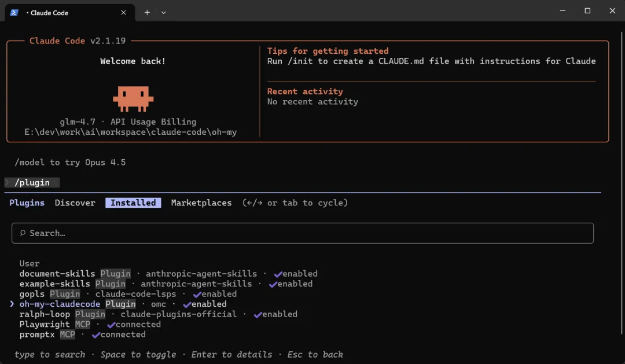Switch to the Marketplaces tab
The height and width of the screenshot is (364, 625).
pos(201,203)
